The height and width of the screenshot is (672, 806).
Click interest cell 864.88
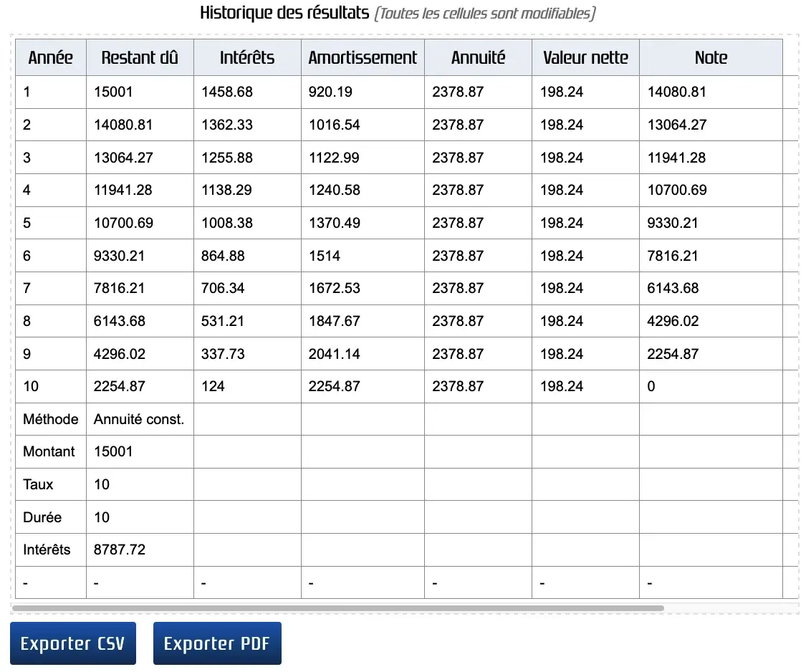(247, 256)
